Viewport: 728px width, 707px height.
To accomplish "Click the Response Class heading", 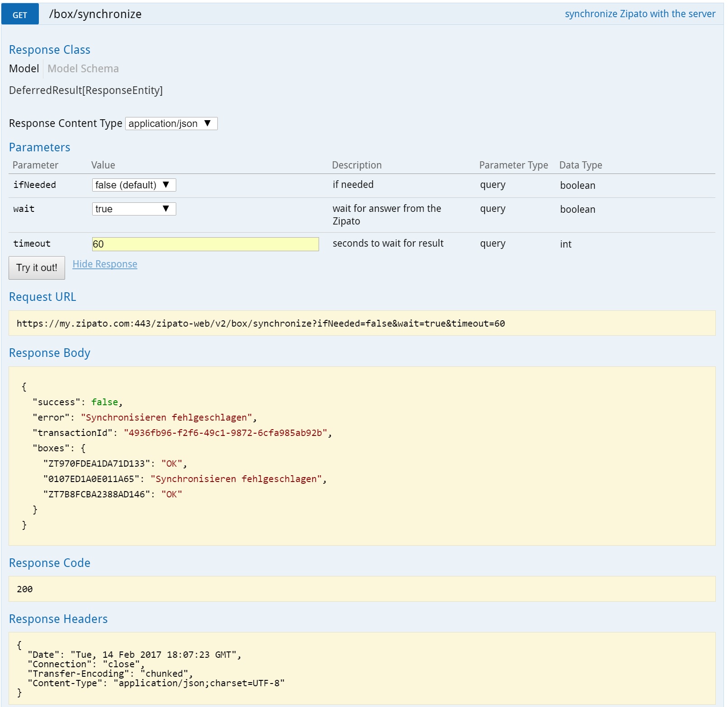I will (x=50, y=50).
